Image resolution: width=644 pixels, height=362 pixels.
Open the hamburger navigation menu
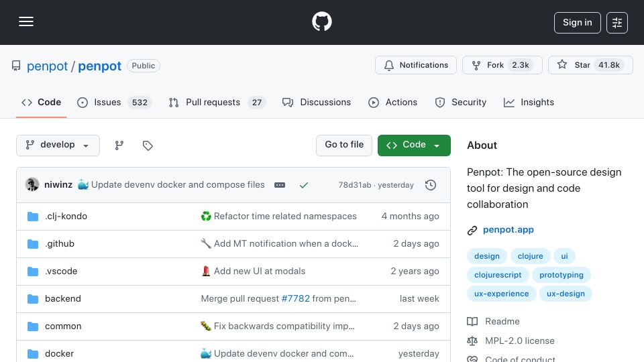coord(26,21)
